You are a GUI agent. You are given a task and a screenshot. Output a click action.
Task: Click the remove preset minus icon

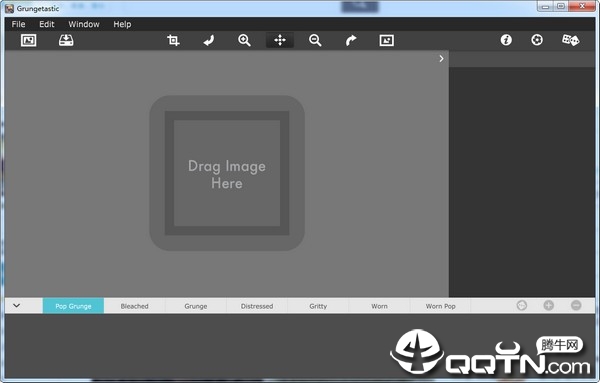(x=576, y=305)
